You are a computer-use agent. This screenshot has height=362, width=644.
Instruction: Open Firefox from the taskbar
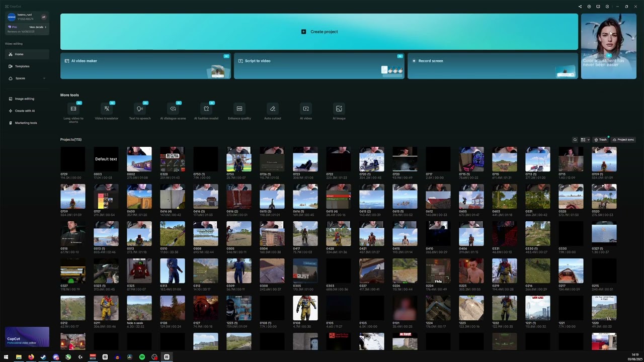[x=31, y=357]
